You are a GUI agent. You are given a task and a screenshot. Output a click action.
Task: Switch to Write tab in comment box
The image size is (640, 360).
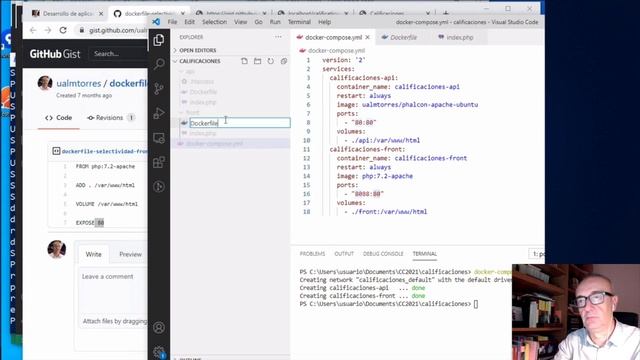(93, 254)
